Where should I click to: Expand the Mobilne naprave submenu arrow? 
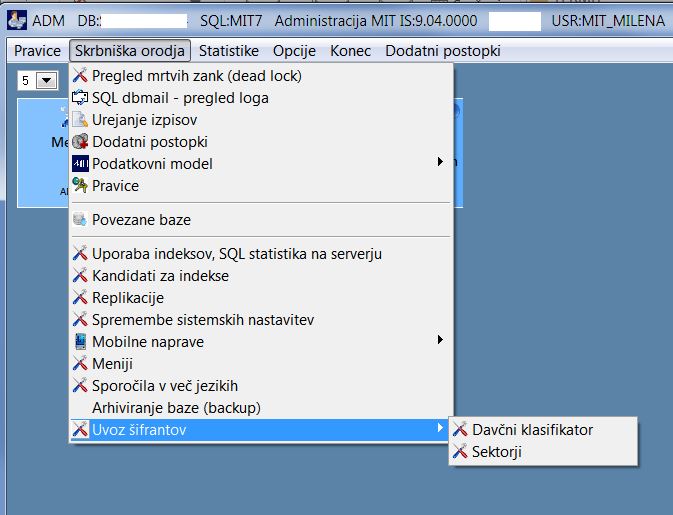tap(440, 340)
